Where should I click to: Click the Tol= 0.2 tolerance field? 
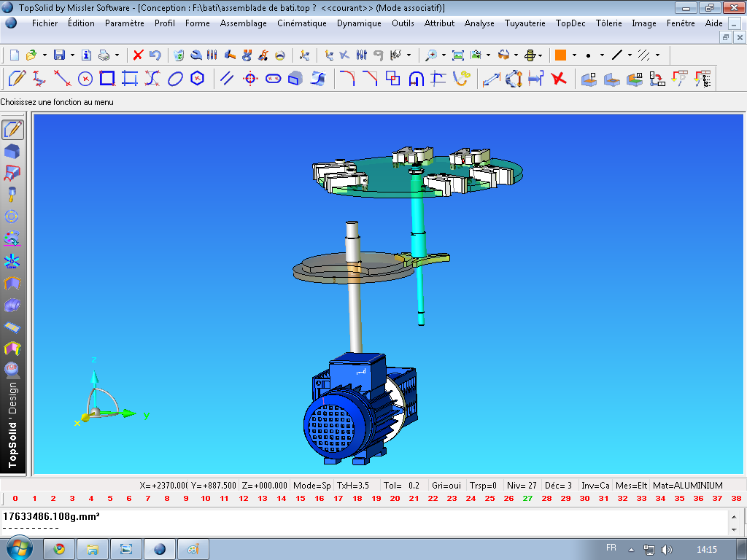pos(403,485)
